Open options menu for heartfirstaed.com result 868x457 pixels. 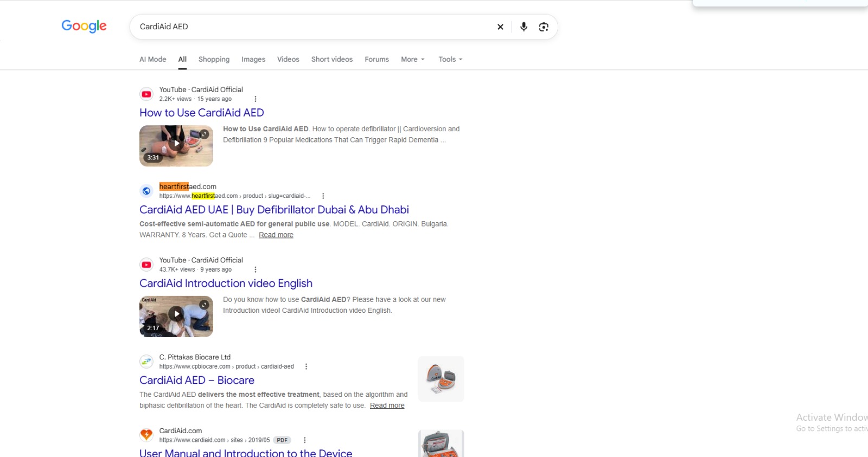click(323, 196)
